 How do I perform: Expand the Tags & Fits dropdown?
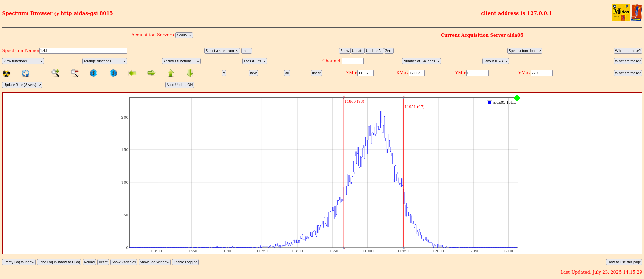(x=255, y=61)
